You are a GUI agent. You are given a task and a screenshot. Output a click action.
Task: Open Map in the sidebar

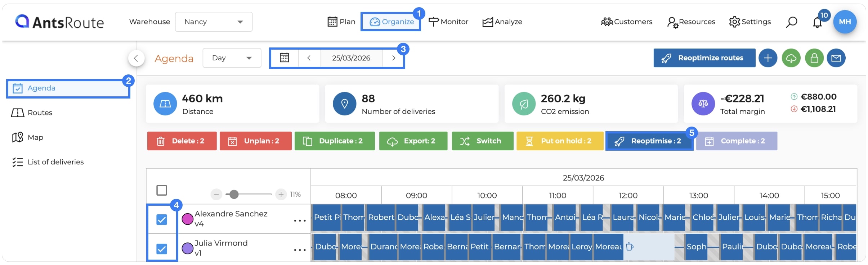28,137
